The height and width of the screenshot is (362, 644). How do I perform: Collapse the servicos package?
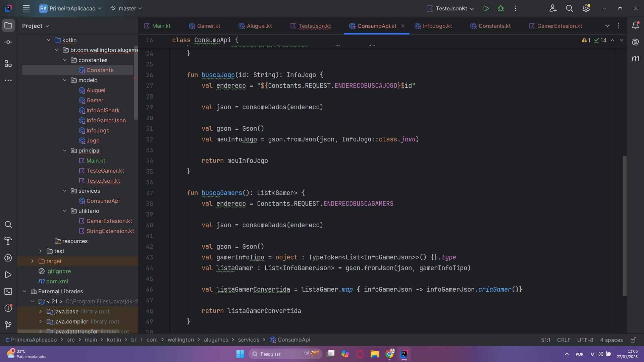tap(65, 191)
